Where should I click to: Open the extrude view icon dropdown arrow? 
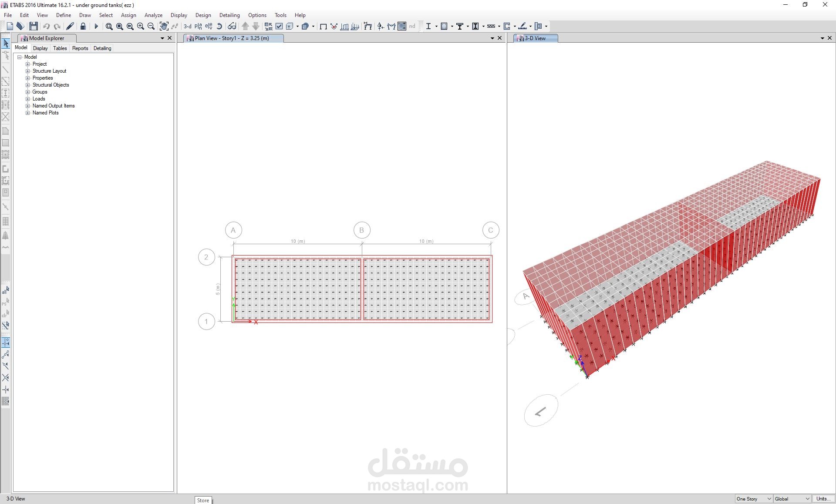[297, 26]
